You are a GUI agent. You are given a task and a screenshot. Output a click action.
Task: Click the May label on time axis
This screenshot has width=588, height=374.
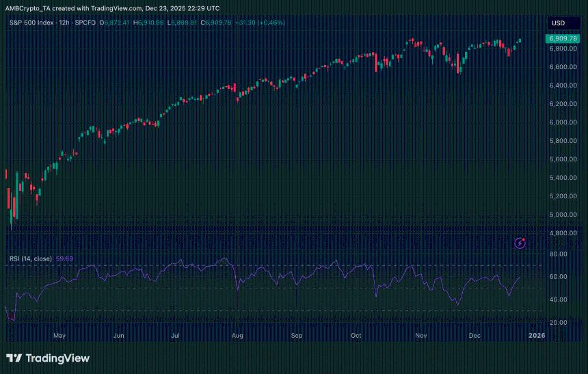click(x=59, y=336)
